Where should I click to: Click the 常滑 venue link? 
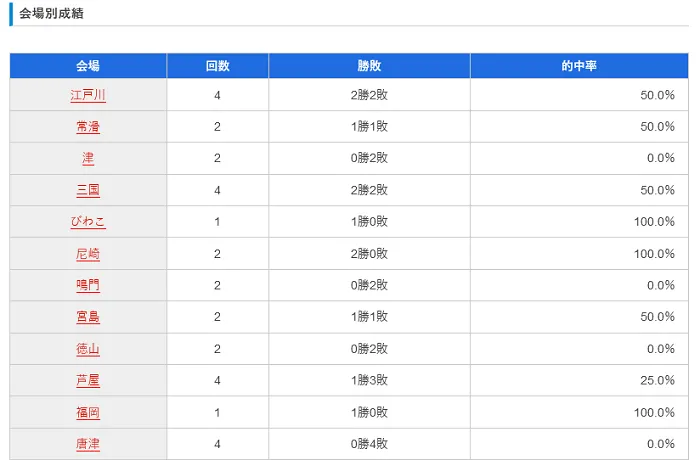tap(88, 127)
